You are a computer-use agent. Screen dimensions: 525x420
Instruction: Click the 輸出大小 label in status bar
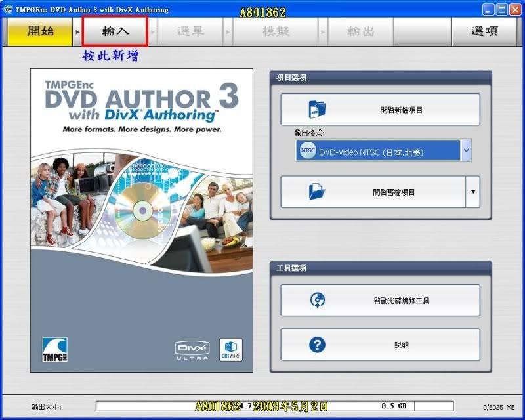click(46, 407)
